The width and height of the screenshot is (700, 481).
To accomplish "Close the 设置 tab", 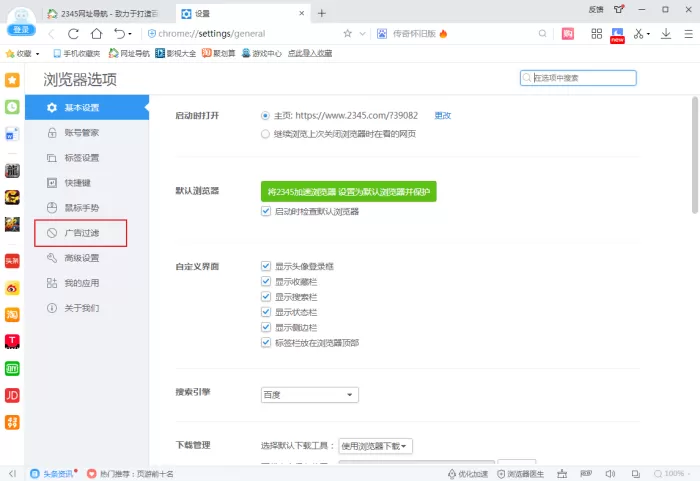I will pos(302,13).
